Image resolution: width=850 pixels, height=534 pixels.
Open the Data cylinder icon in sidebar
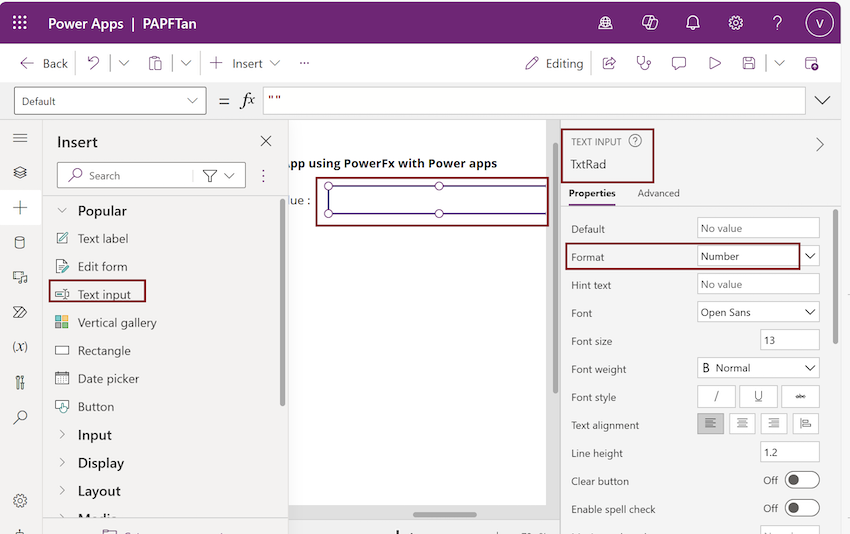(20, 242)
